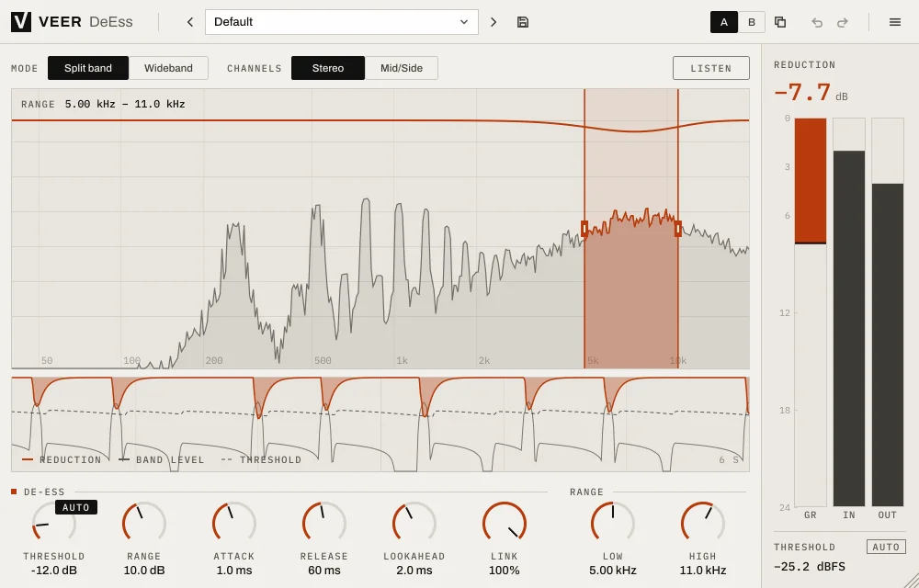Click the Listen button

(711, 68)
